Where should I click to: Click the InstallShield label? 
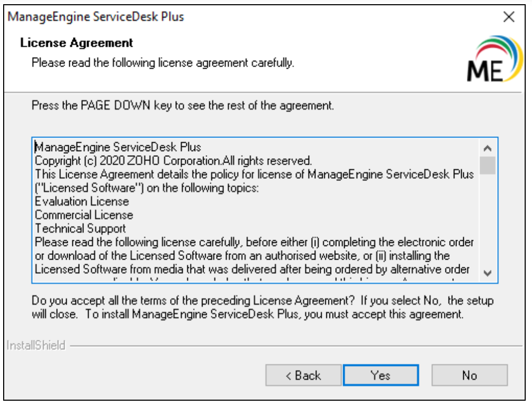[36, 345]
